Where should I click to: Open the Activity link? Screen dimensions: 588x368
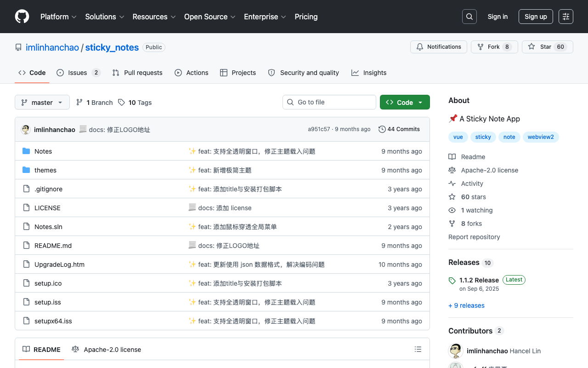pyautogui.click(x=466, y=184)
